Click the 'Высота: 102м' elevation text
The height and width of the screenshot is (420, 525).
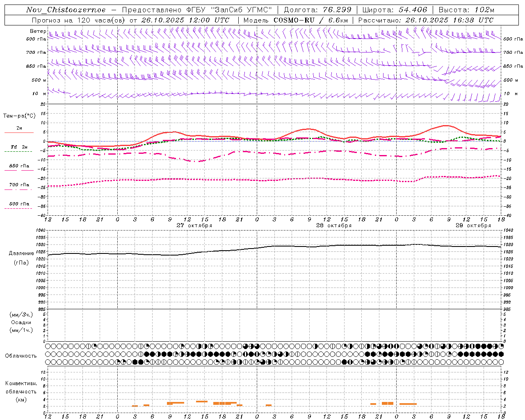[x=466, y=10]
